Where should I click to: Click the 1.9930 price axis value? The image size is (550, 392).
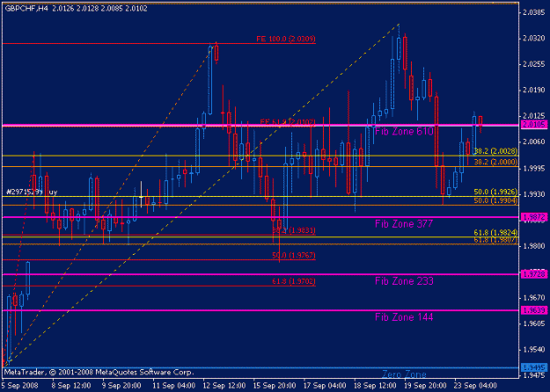534,194
